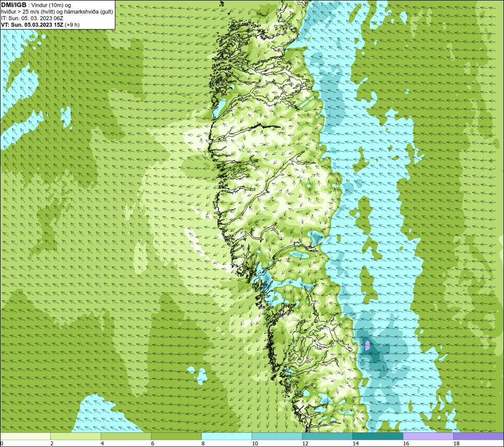Click the 14–16 m/s dark teal legend swatch

point(377,436)
